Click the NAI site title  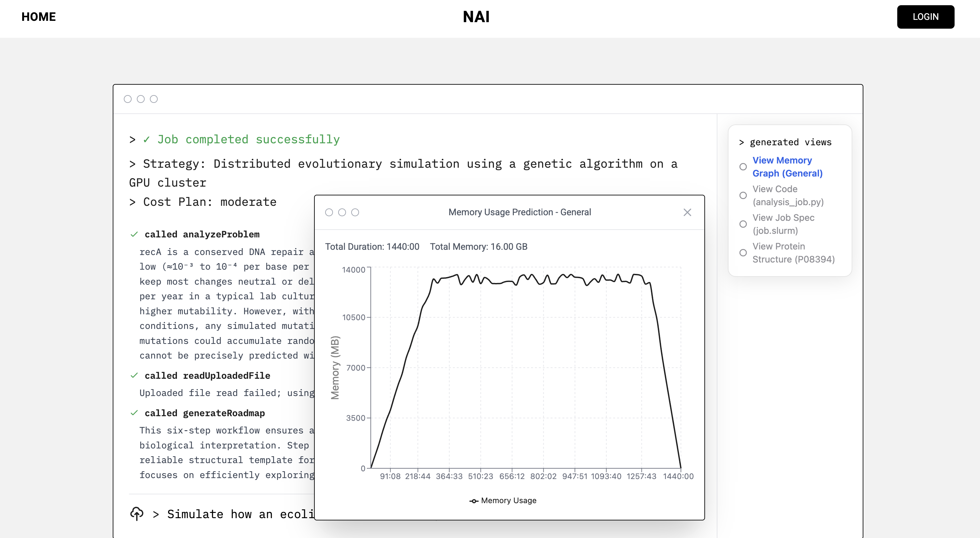coord(476,17)
